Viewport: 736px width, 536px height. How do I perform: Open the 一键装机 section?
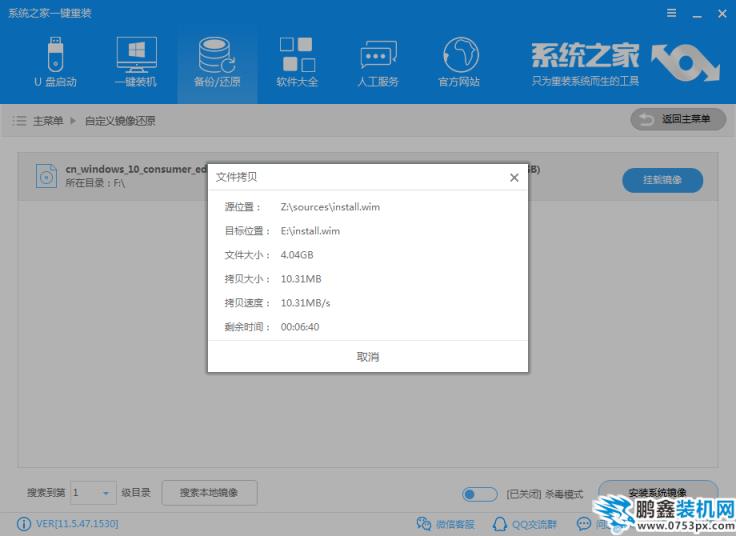(136, 62)
